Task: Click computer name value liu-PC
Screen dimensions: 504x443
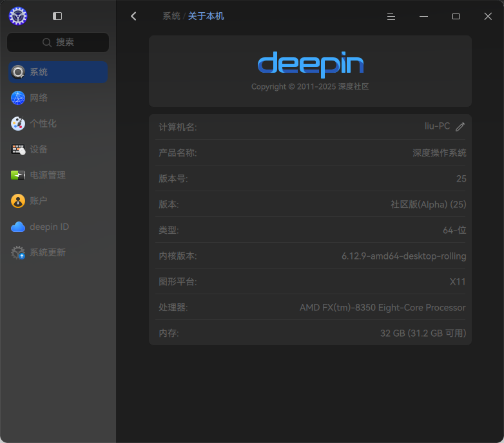Action: (x=437, y=126)
